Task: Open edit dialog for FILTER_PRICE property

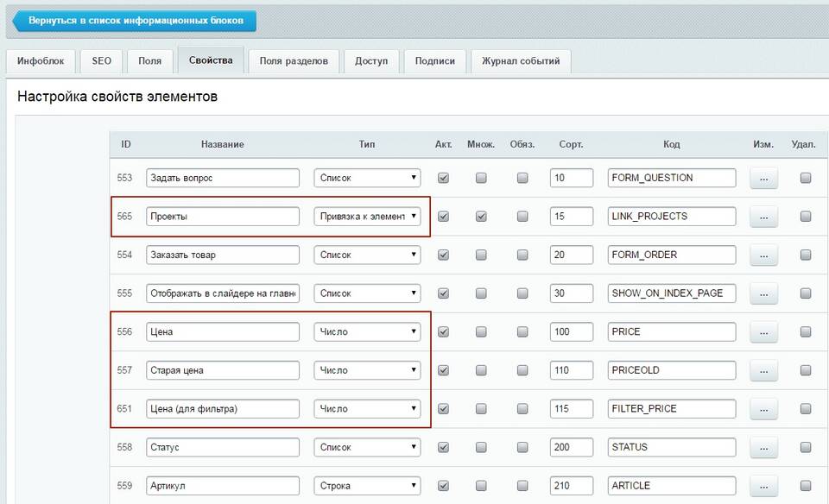Action: point(763,409)
